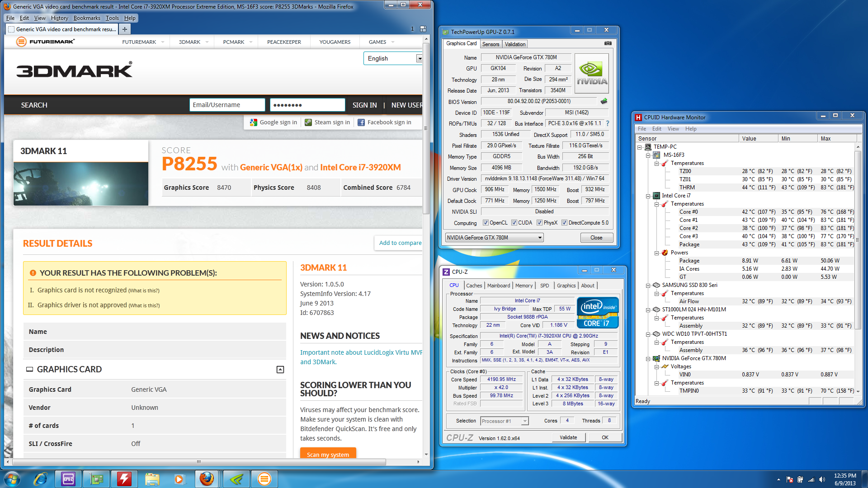This screenshot has width=868, height=488.
Task: Switch to Firefox on the taskbar
Action: point(207,479)
